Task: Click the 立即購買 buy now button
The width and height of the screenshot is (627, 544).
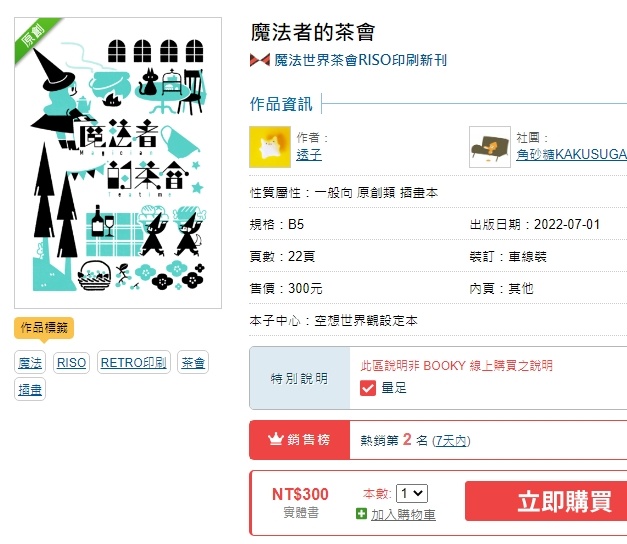Action: tap(546, 501)
